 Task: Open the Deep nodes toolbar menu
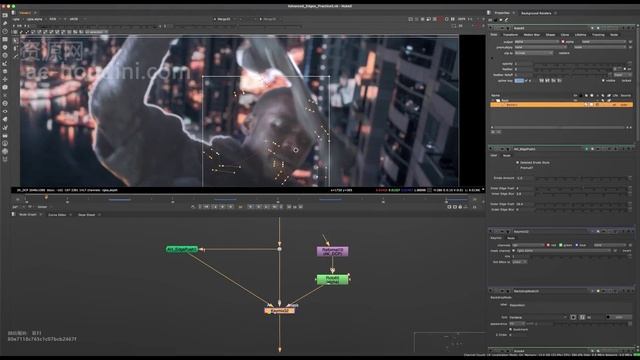point(5,103)
